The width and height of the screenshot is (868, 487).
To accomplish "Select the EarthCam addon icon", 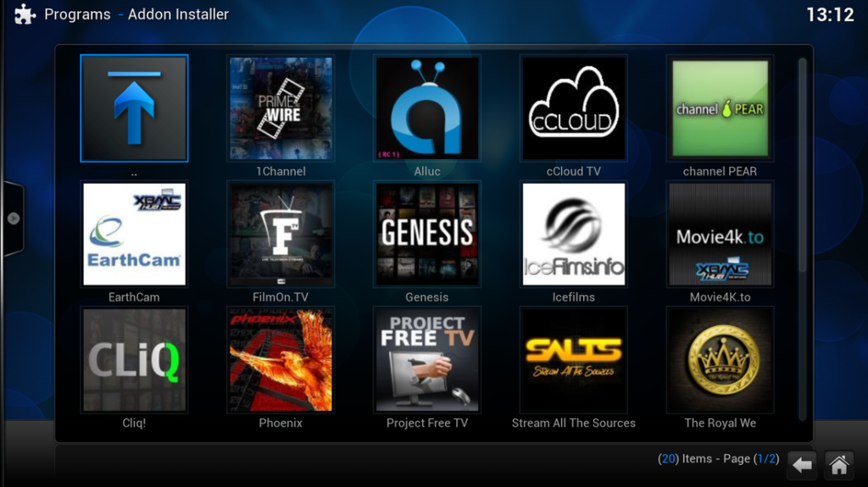I will coord(134,234).
